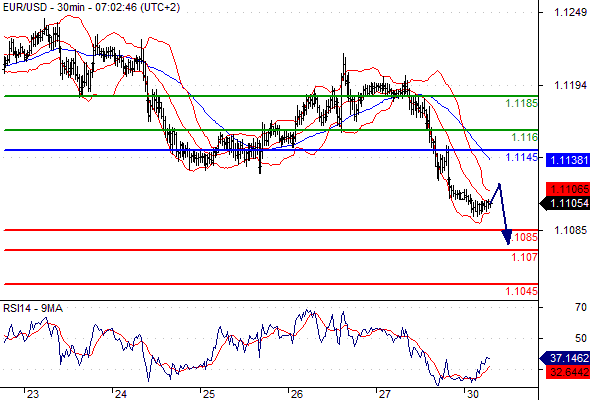Click the blue 1.11381 moving average tag

pos(568,160)
